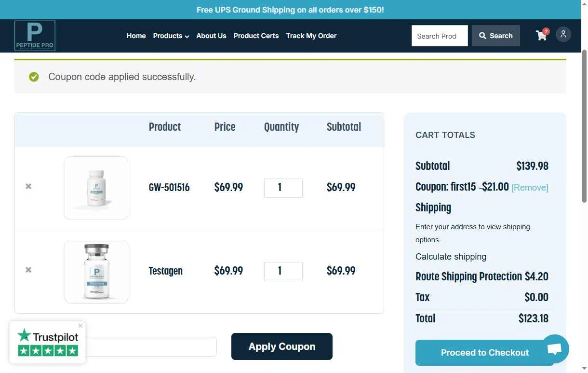The width and height of the screenshot is (588, 373).
Task: Go to the Home page
Action: [x=136, y=36]
